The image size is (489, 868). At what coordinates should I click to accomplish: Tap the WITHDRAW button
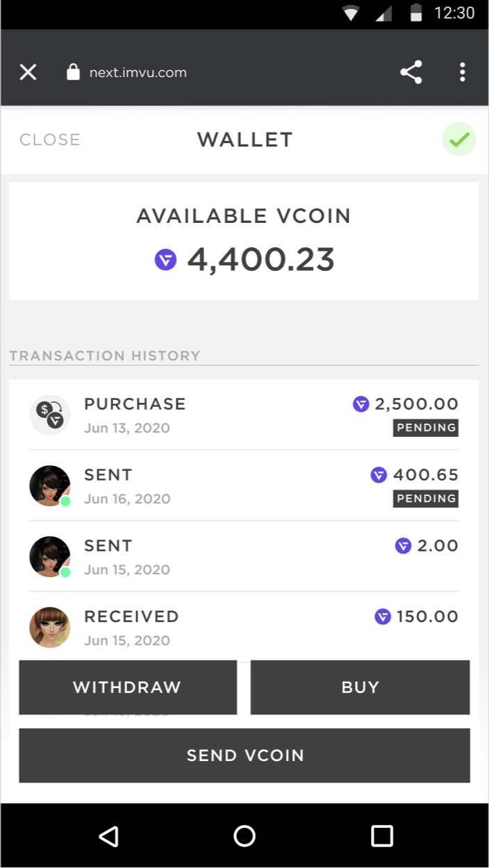tap(127, 687)
